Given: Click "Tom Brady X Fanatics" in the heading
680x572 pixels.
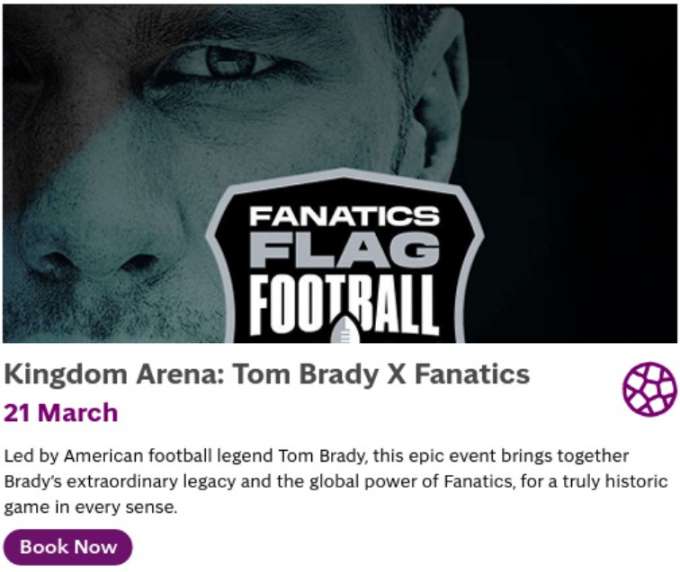Looking at the screenshot, I should click(381, 375).
